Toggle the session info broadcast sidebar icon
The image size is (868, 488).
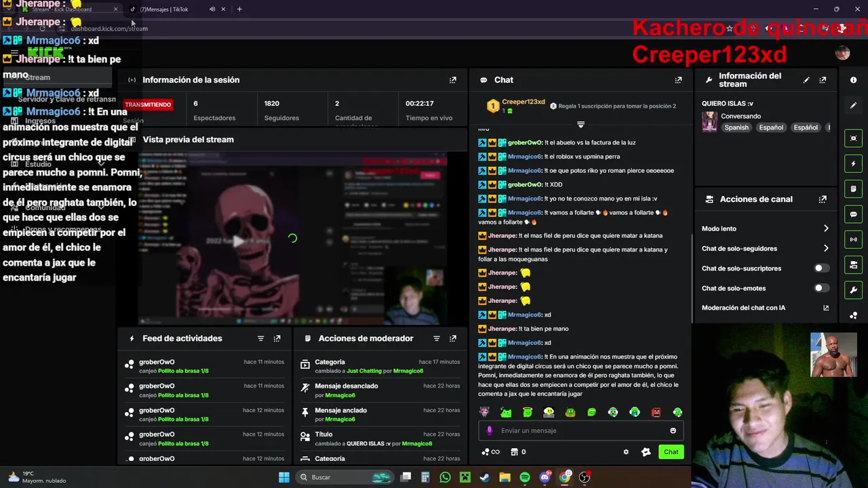(853, 239)
